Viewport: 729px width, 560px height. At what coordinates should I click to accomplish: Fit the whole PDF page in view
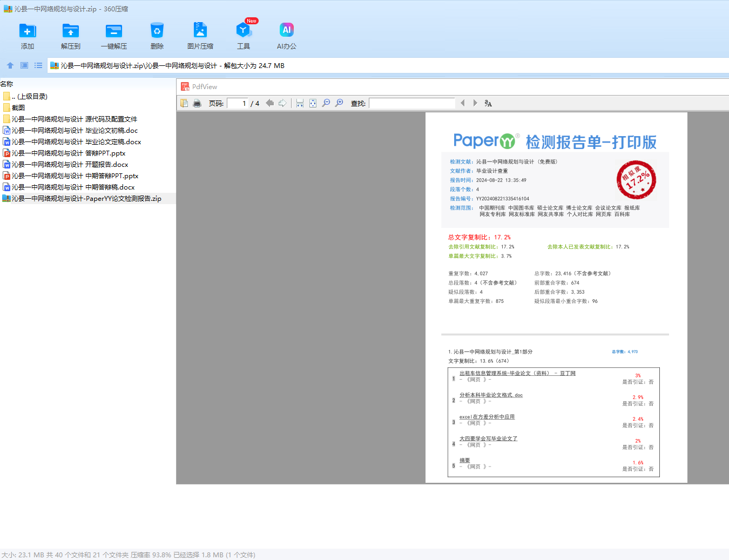pos(313,103)
